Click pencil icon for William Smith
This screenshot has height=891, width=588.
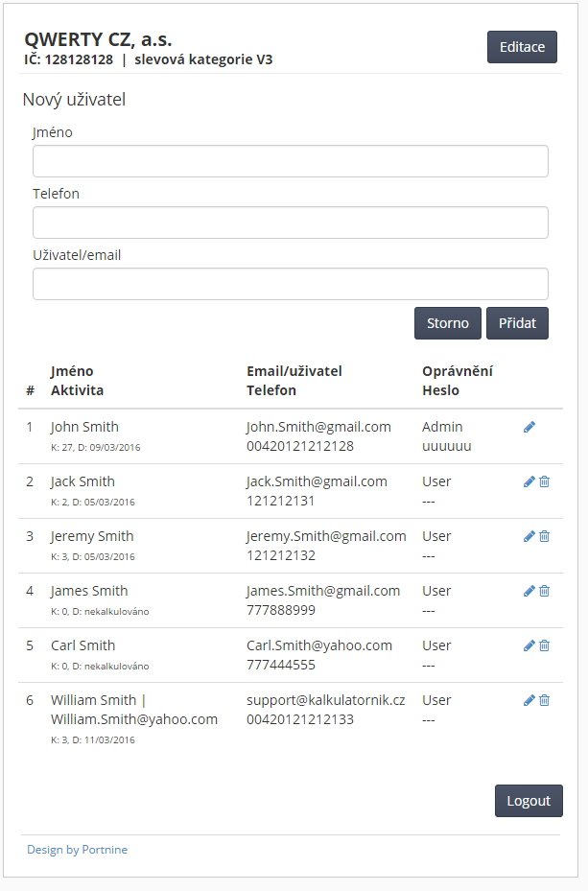[529, 700]
